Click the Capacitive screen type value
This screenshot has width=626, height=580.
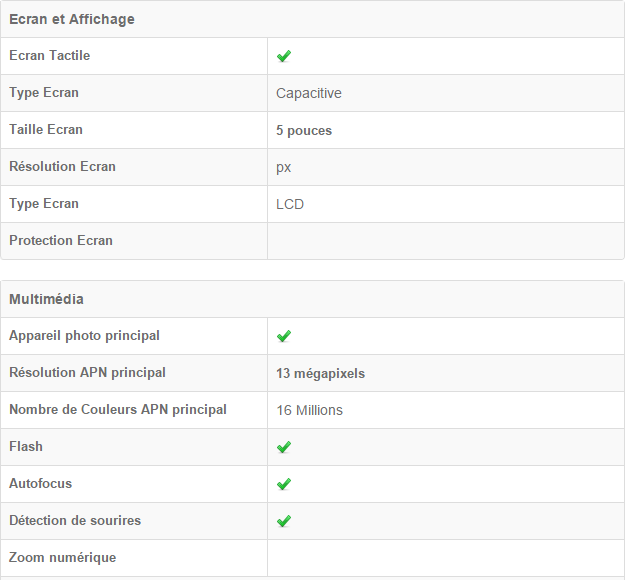click(x=309, y=93)
